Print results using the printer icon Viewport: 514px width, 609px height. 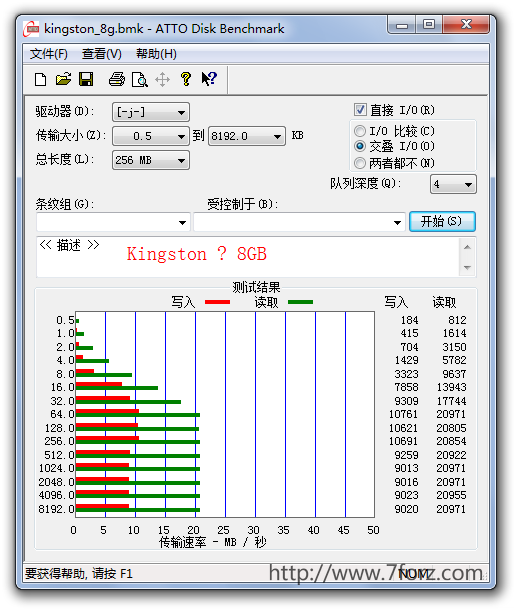(117, 79)
